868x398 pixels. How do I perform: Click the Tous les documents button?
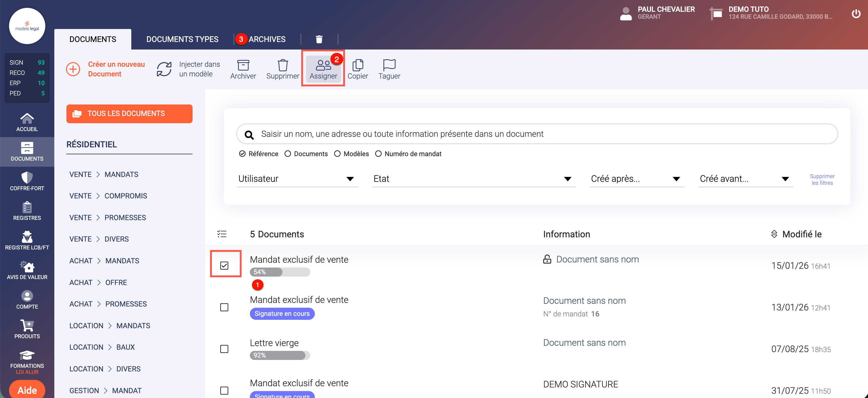129,114
